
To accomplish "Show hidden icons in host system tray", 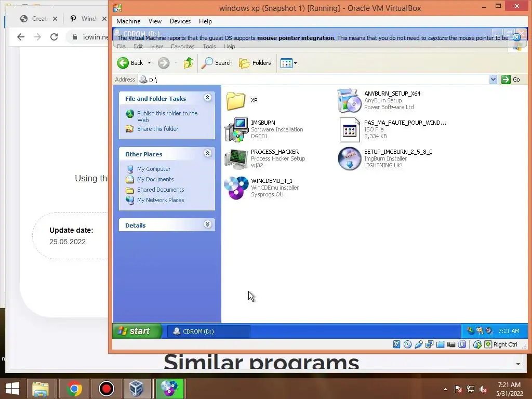I will pyautogui.click(x=445, y=389).
